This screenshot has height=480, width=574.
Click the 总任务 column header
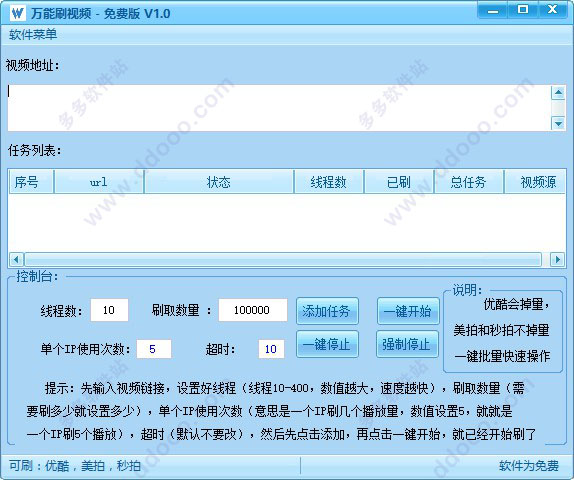pyautogui.click(x=469, y=182)
